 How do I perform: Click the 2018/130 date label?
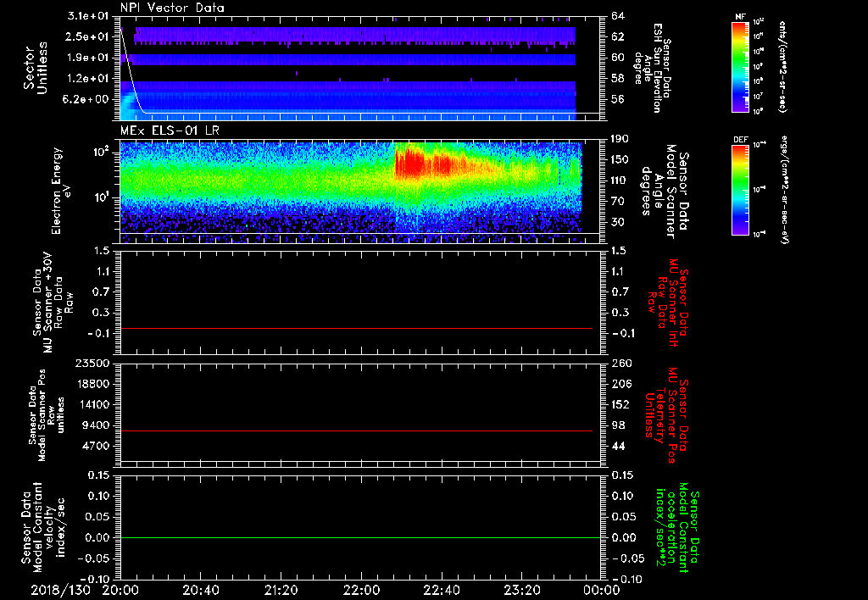pyautogui.click(x=60, y=590)
